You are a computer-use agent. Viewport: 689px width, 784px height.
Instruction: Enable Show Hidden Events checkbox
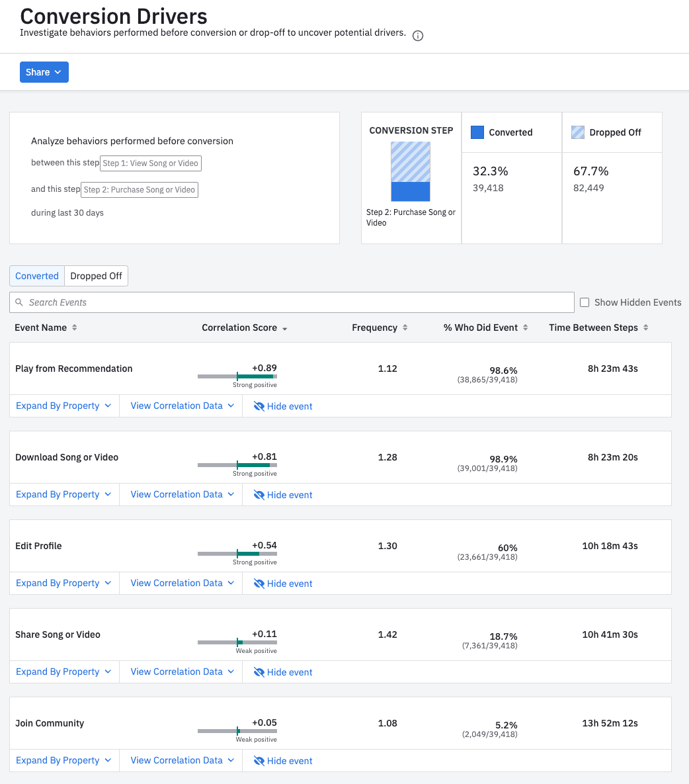[585, 302]
